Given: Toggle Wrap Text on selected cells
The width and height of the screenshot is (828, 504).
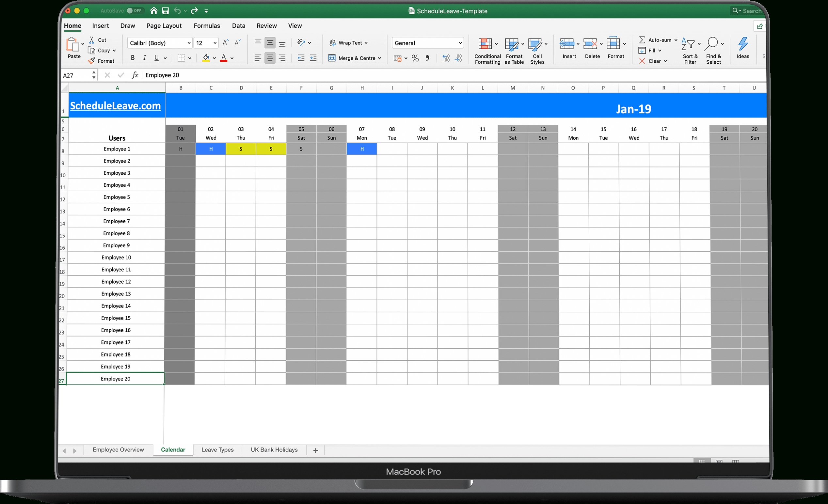Looking at the screenshot, I should [349, 42].
